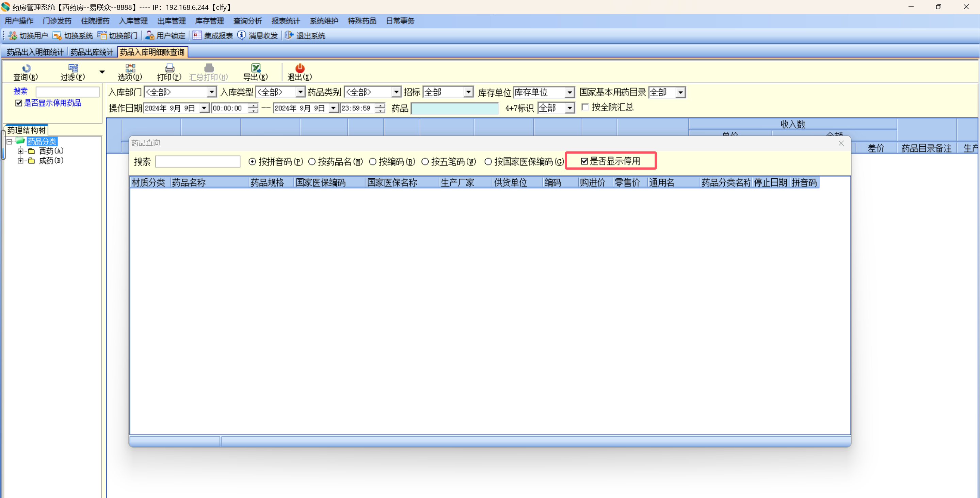
Task: Open the 入库部门 dropdown
Action: [211, 92]
